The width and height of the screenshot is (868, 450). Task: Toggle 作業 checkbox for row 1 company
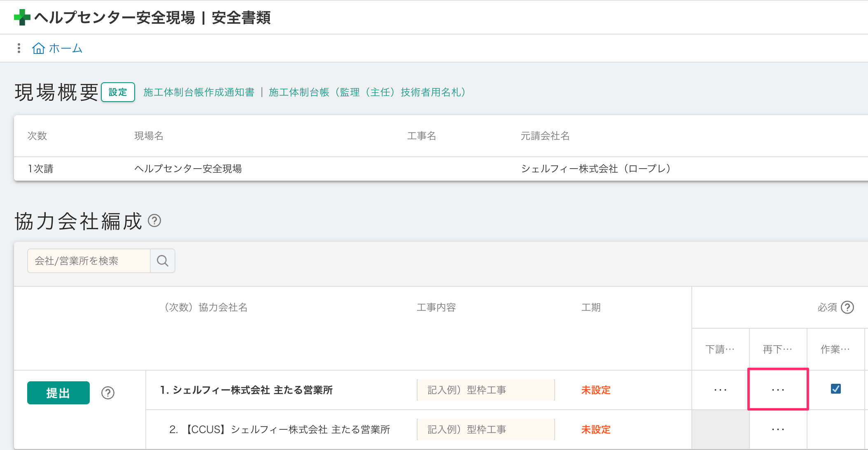835,389
